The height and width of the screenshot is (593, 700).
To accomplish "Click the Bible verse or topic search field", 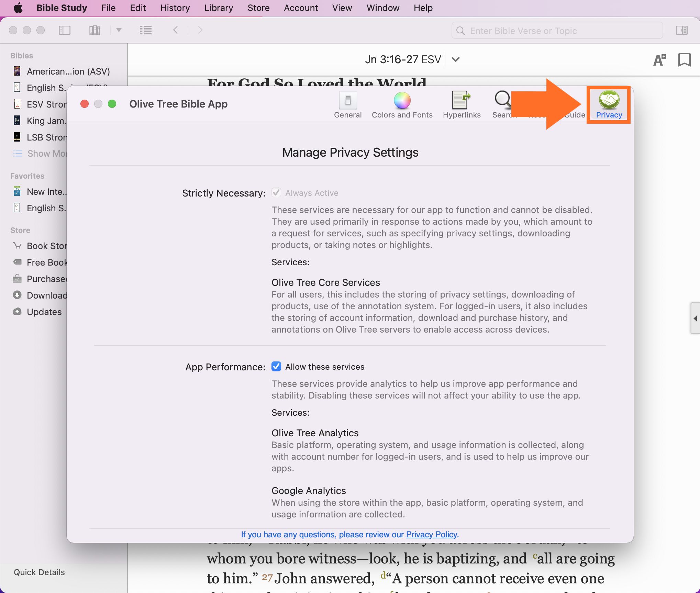I will (557, 31).
